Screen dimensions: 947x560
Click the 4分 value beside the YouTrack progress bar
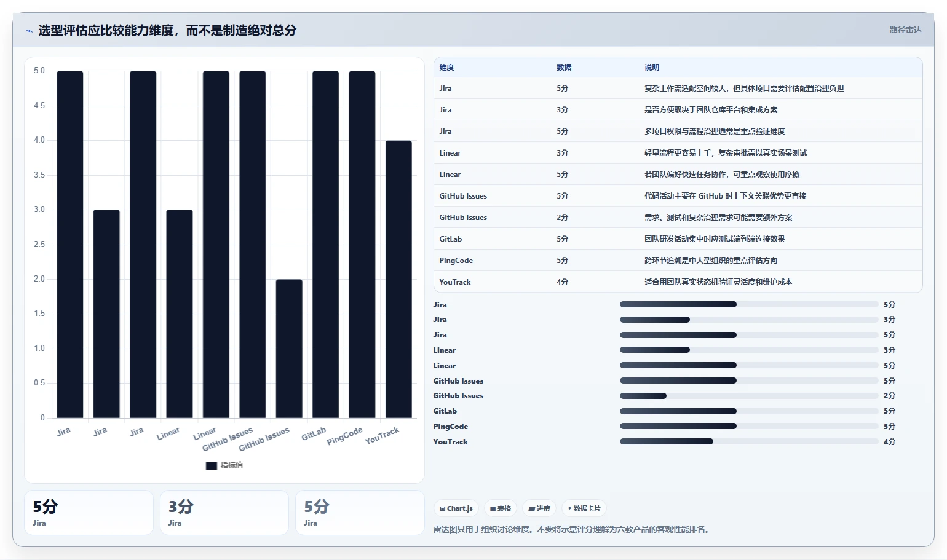pyautogui.click(x=890, y=442)
